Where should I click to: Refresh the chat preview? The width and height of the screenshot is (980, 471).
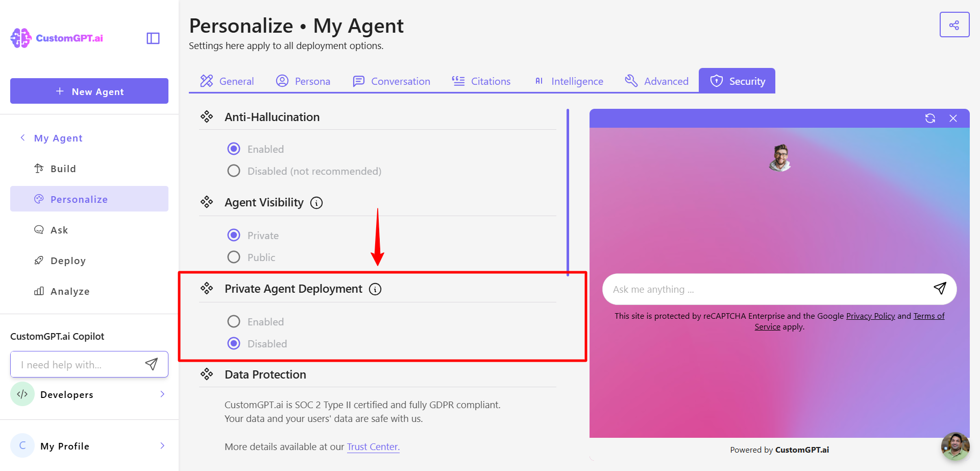[x=930, y=119]
